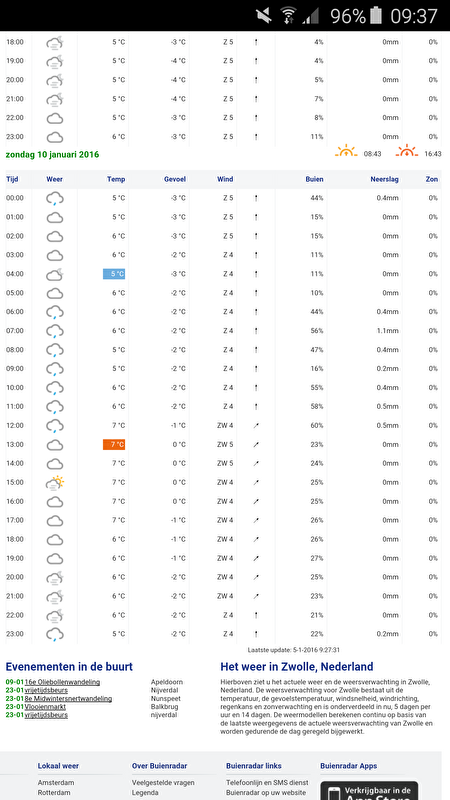The height and width of the screenshot is (800, 450).
Task: Select the orange maximum temperature 7 °C cell
Action: (114, 444)
